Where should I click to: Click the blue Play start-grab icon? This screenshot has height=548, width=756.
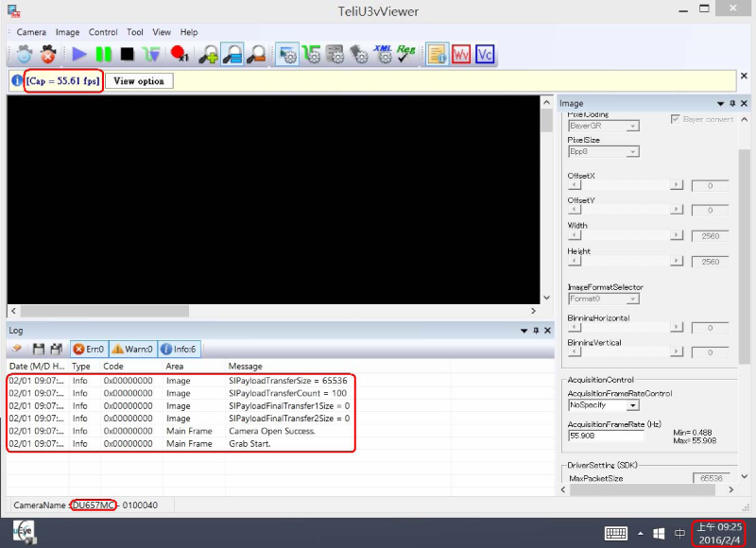(x=79, y=55)
